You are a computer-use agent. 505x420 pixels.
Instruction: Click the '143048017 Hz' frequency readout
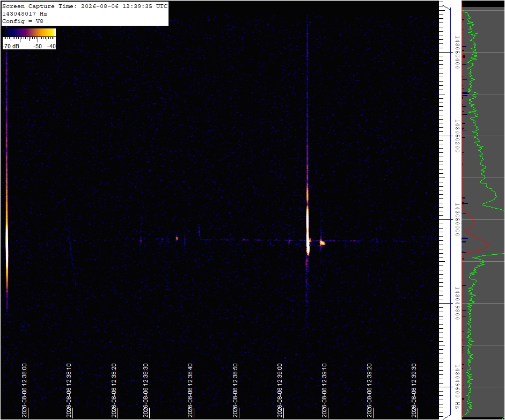(25, 13)
